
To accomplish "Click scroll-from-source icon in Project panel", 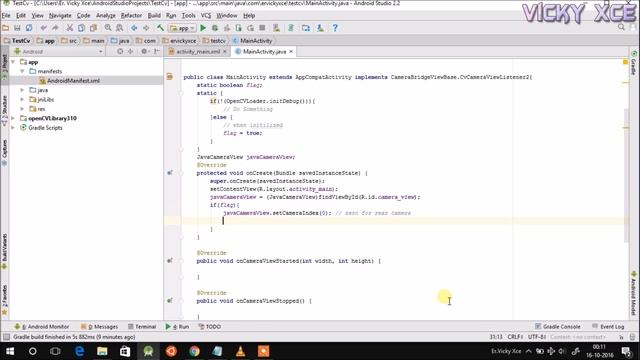I will pyautogui.click(x=120, y=51).
